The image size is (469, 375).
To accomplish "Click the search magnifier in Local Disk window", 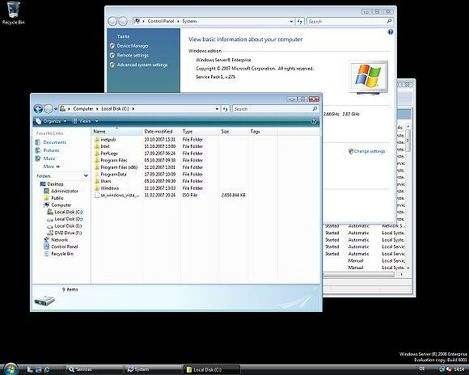I will pyautogui.click(x=314, y=109).
